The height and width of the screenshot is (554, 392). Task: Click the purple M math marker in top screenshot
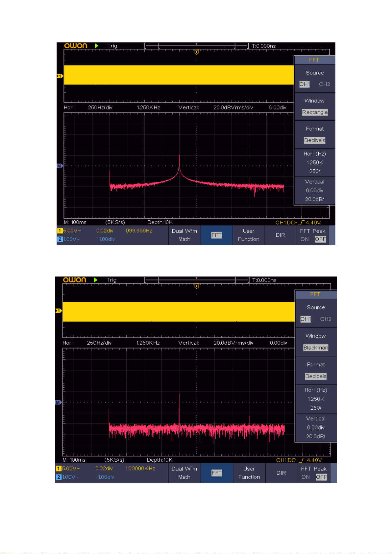click(x=60, y=166)
